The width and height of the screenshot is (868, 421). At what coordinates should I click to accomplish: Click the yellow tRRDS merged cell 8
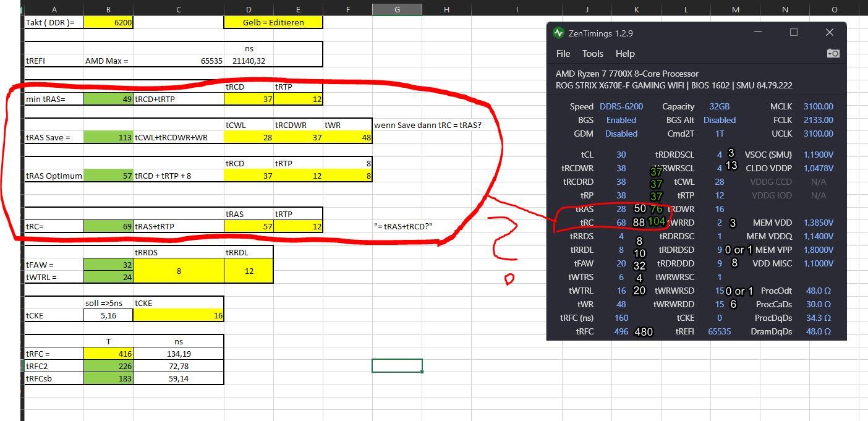tap(179, 271)
